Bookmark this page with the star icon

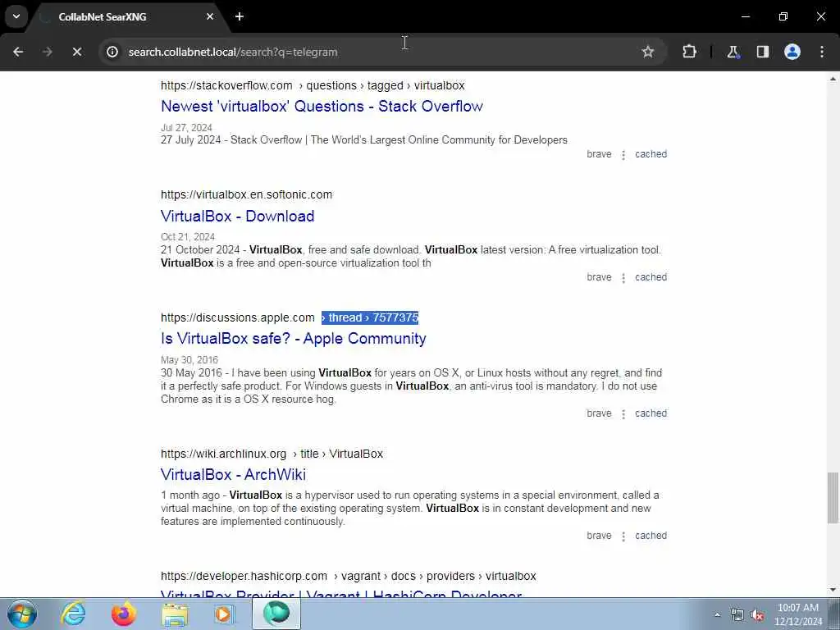[x=648, y=52]
